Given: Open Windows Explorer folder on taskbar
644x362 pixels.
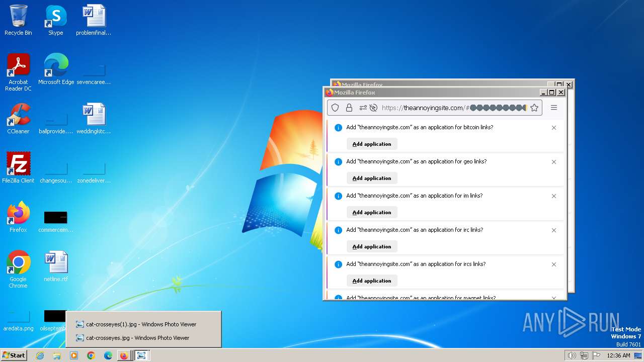Looking at the screenshot, I should [57, 355].
